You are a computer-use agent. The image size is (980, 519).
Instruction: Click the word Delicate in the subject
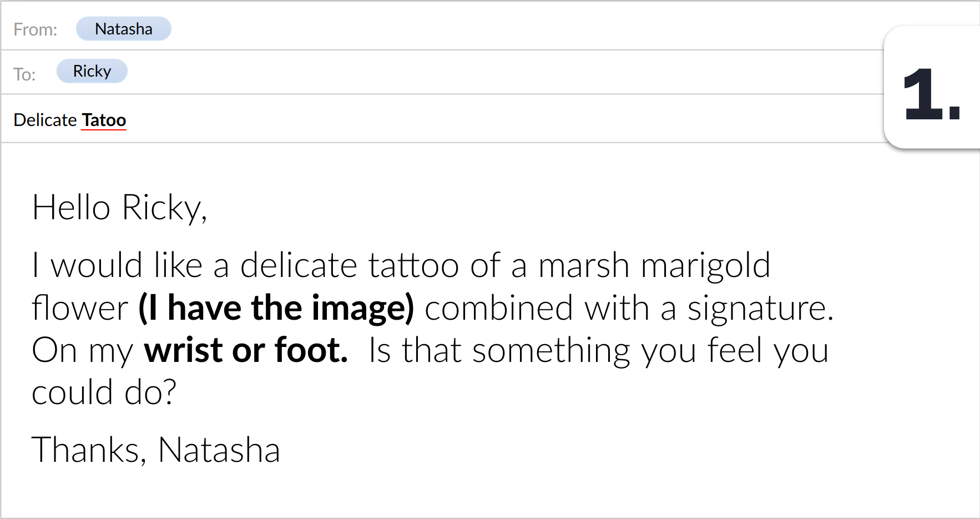point(44,119)
